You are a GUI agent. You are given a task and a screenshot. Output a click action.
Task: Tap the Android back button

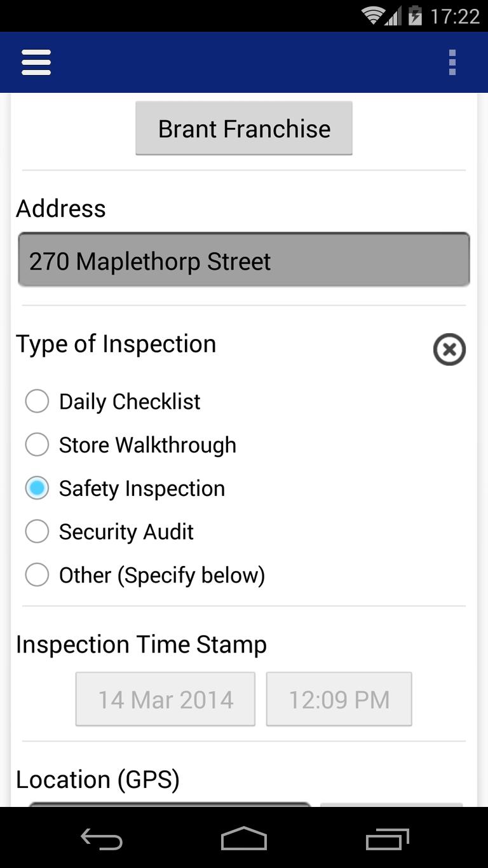(101, 839)
